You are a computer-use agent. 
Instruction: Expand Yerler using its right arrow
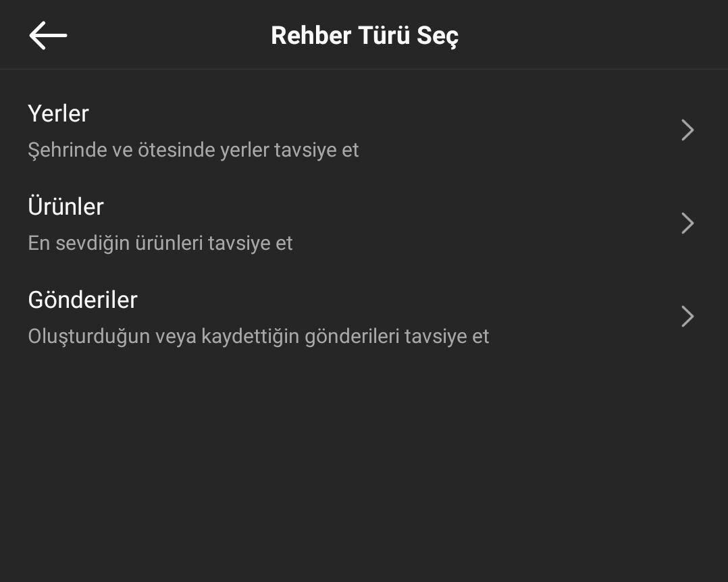687,130
